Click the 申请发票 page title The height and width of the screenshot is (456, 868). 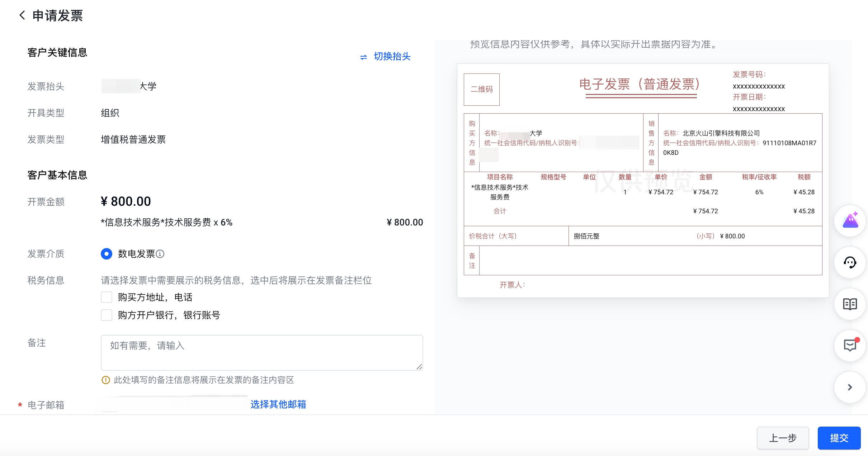(58, 15)
